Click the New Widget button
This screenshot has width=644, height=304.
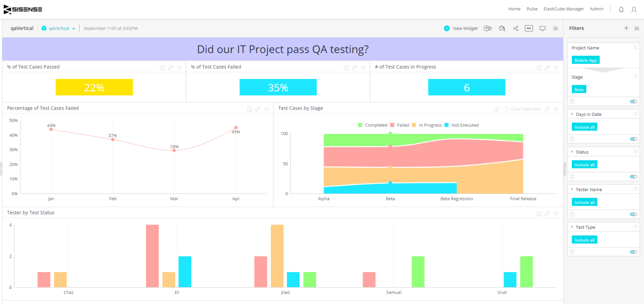click(x=461, y=28)
